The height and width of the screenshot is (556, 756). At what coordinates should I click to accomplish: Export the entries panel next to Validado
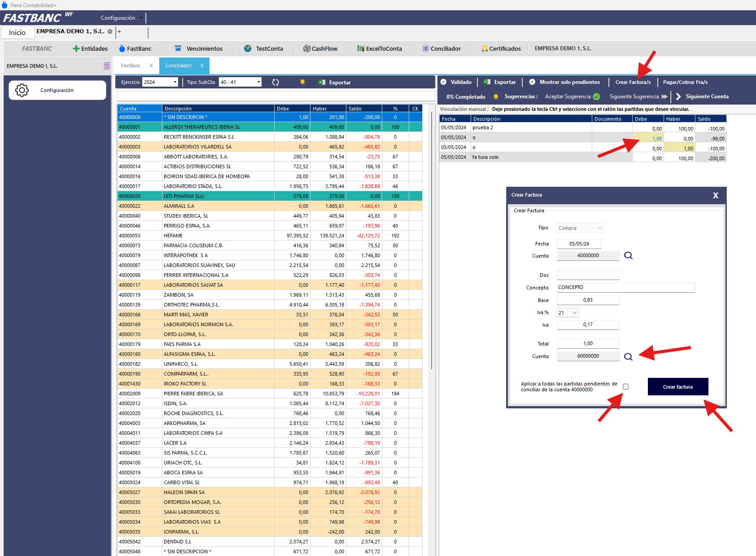(x=500, y=82)
